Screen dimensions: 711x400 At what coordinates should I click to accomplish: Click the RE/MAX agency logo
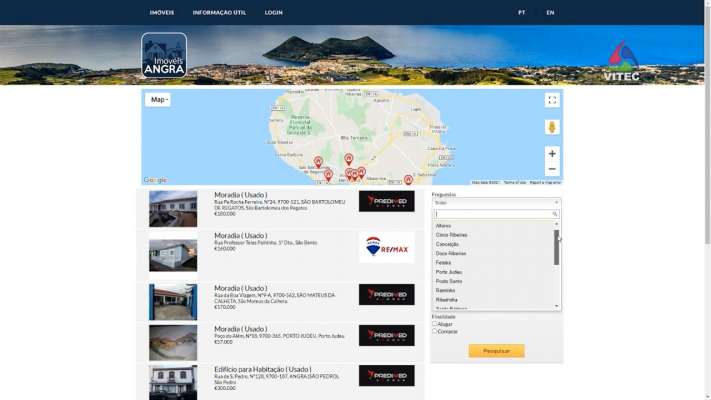coord(386,247)
